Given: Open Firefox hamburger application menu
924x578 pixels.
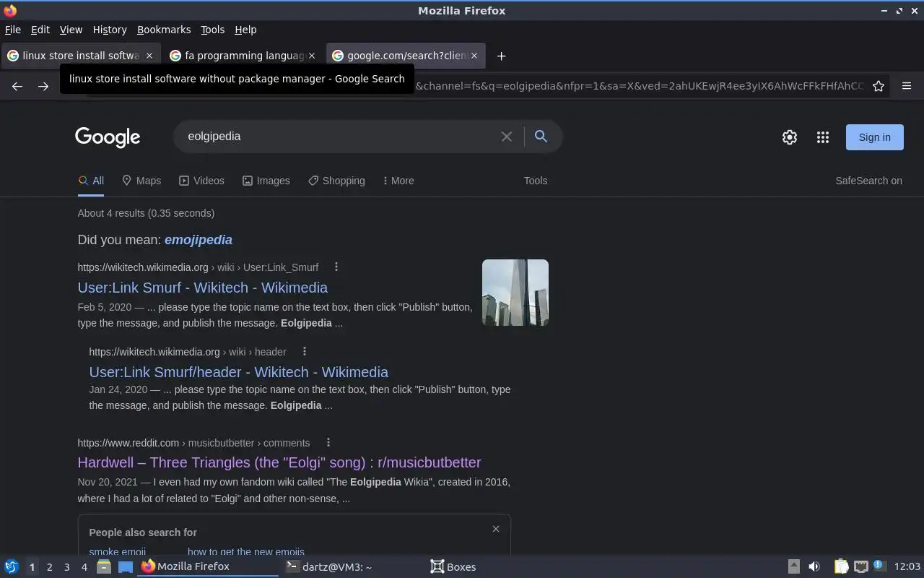Looking at the screenshot, I should coord(907,86).
